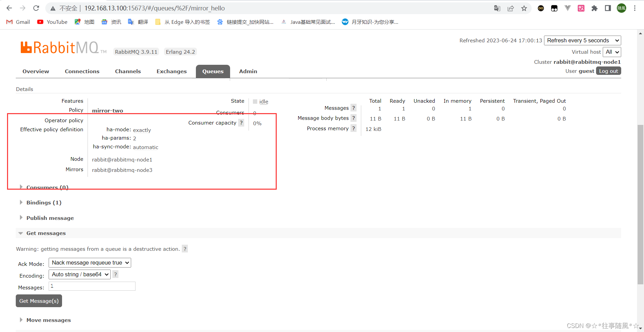The height and width of the screenshot is (332, 644).
Task: Open the 链接提交 bookmark
Action: (x=245, y=22)
